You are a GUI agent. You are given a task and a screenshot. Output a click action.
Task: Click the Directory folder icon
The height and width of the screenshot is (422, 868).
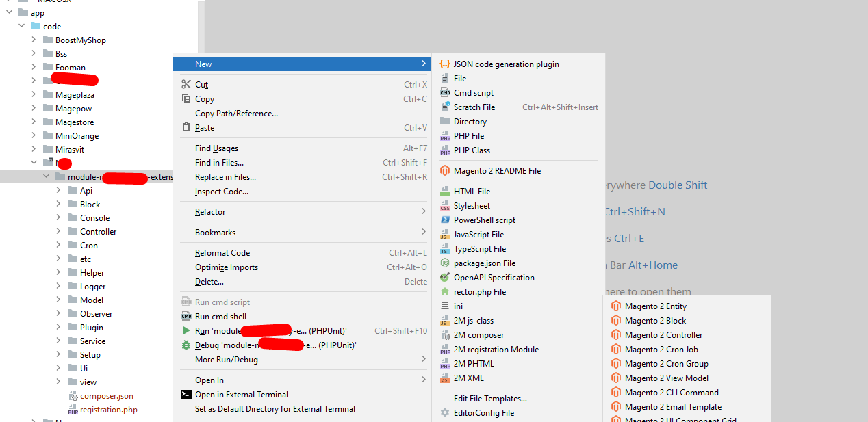[445, 121]
